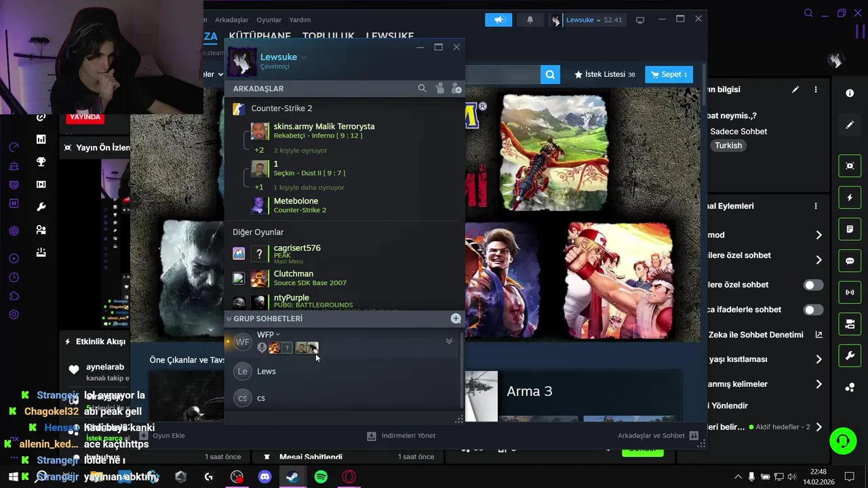The height and width of the screenshot is (488, 868).
Task: Open friend search in Steam friends list
Action: (422, 89)
